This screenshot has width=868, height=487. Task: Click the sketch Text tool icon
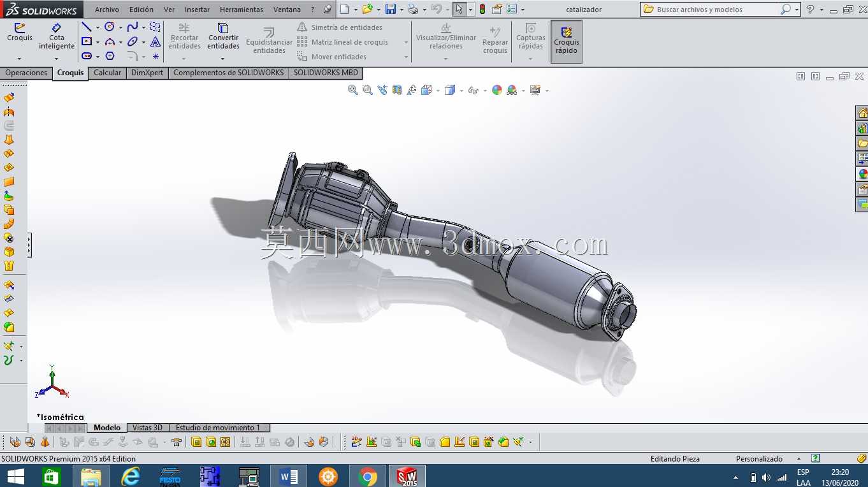[156, 41]
